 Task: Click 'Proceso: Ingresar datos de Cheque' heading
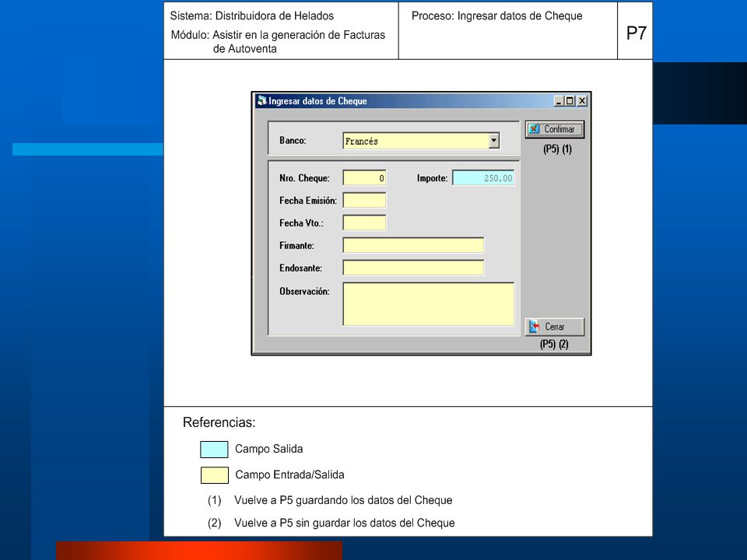497,16
